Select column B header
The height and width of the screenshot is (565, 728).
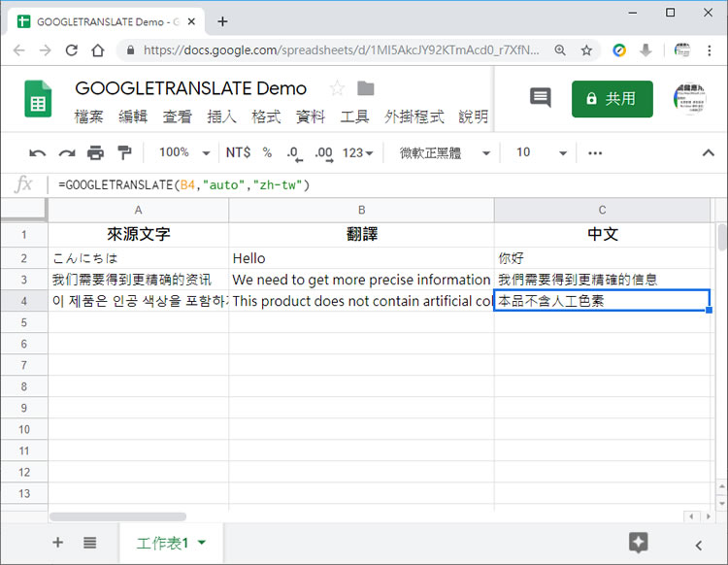tap(362, 211)
